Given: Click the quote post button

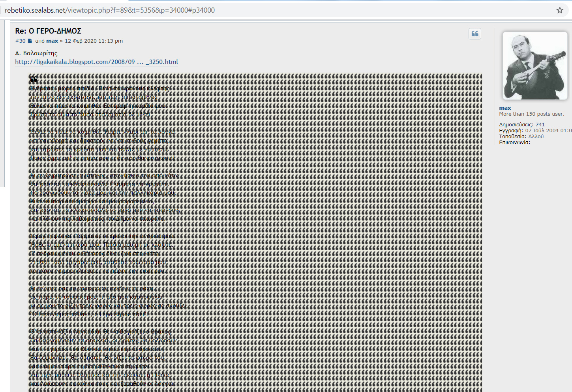Looking at the screenshot, I should coord(475,34).
